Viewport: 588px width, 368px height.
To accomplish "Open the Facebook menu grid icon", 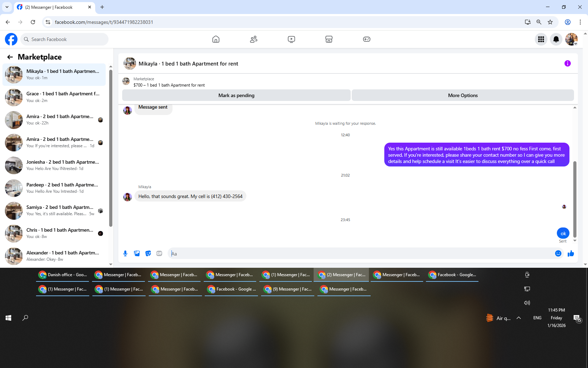I will pyautogui.click(x=541, y=39).
